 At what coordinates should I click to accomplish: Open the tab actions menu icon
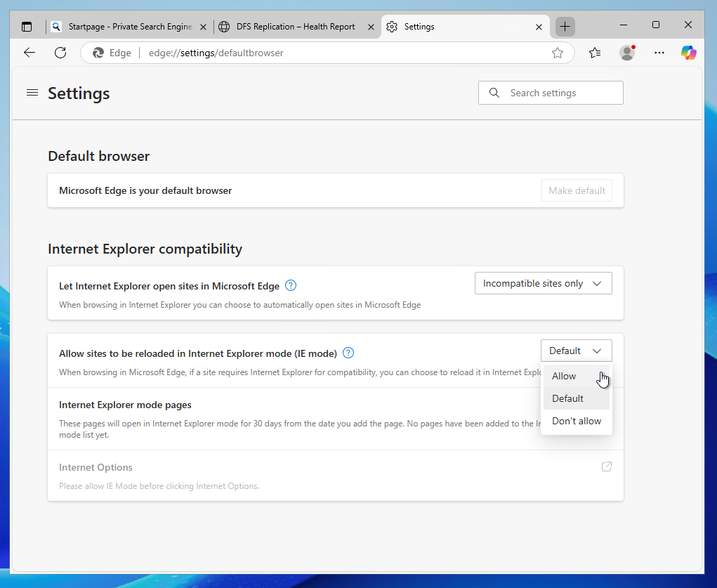27,27
